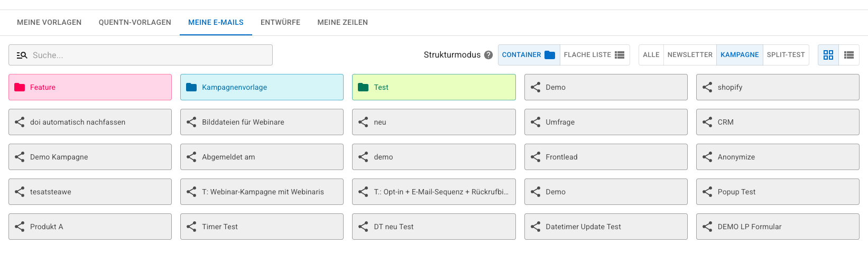Filter by Split-Test type
The height and width of the screenshot is (263, 868).
[786, 55]
